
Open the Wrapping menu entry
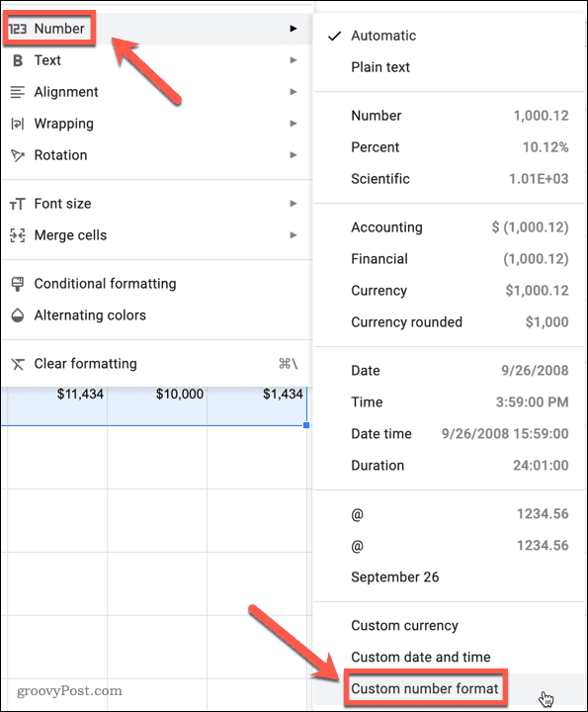pyautogui.click(x=156, y=124)
